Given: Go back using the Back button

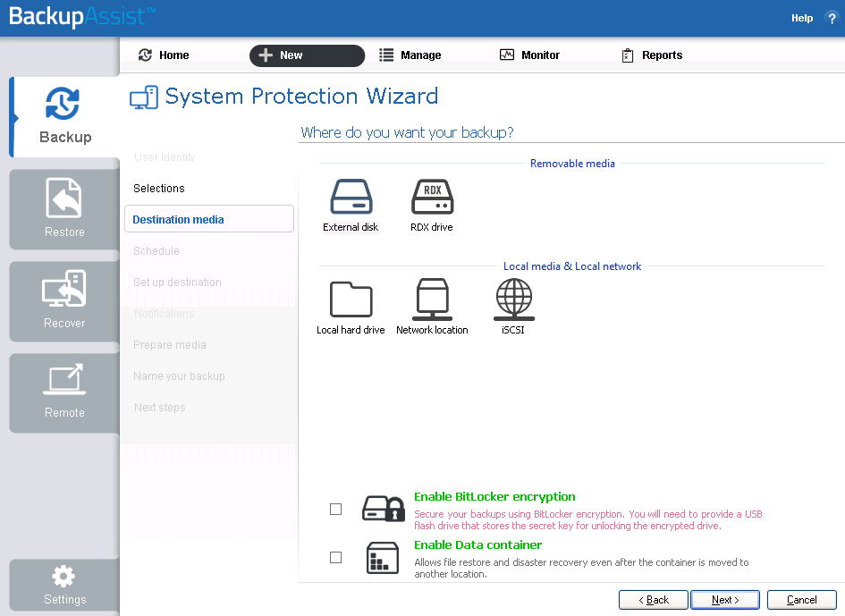Looking at the screenshot, I should pos(654,599).
